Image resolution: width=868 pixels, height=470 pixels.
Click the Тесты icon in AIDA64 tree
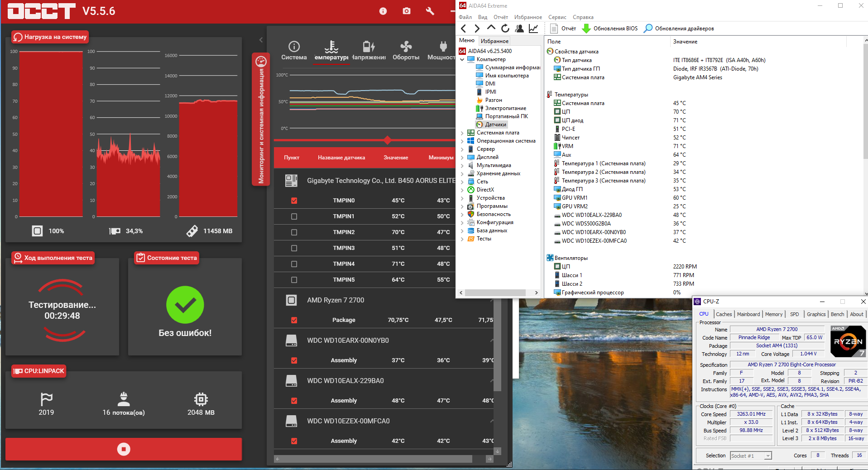471,239
